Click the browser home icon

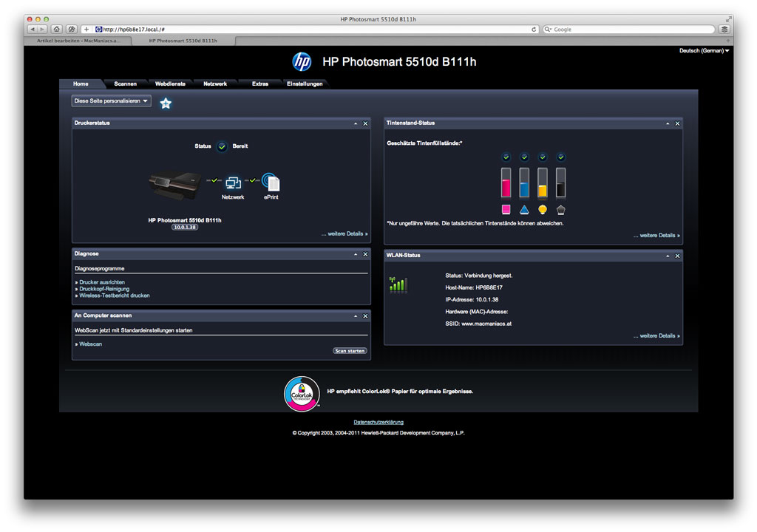(56, 30)
